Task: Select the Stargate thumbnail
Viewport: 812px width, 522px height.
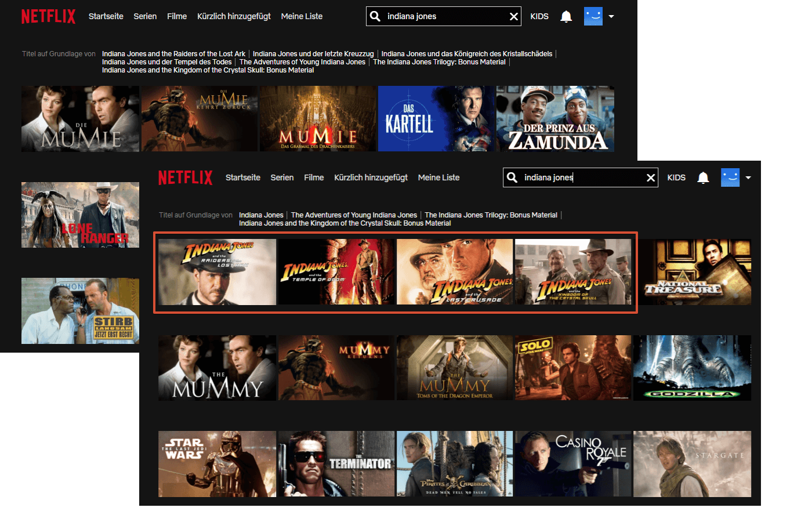Action: tap(692, 464)
